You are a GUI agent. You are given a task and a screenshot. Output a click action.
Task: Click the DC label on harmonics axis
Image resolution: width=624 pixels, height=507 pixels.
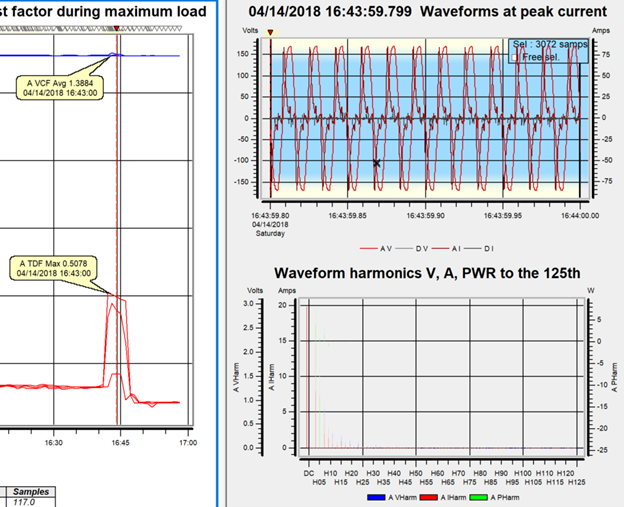coord(309,471)
